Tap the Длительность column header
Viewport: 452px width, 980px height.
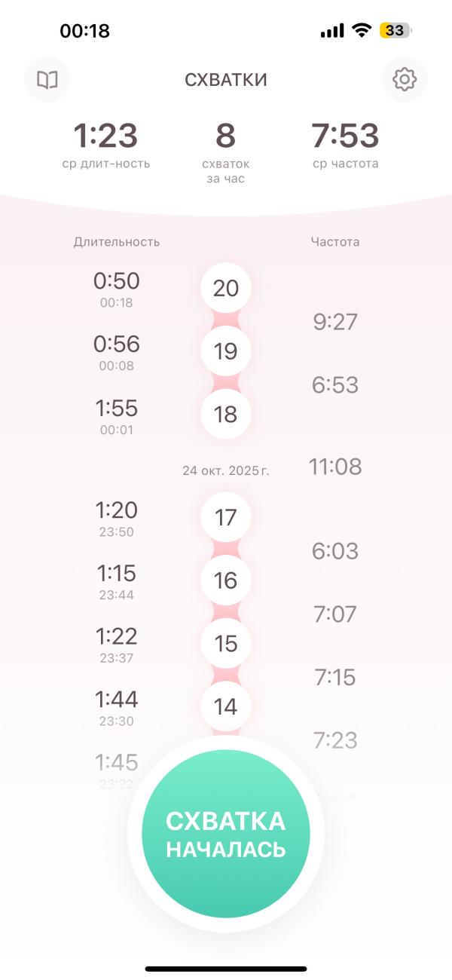pyautogui.click(x=117, y=242)
